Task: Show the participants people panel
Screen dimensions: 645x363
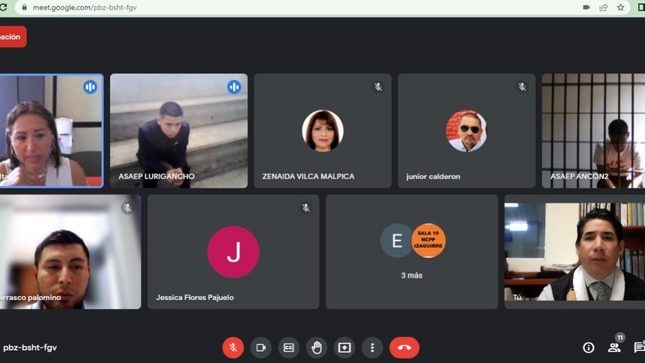Action: coord(614,348)
